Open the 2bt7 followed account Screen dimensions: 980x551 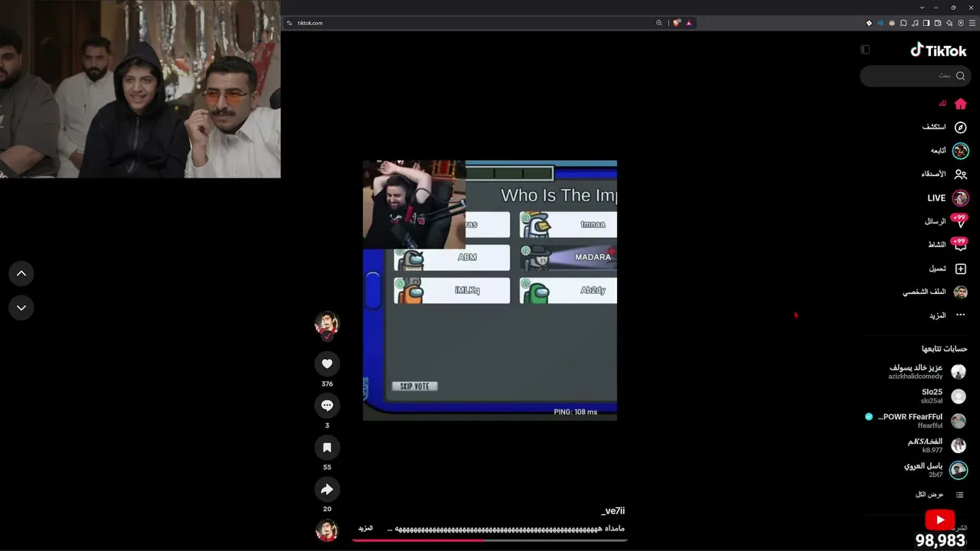pos(936,470)
